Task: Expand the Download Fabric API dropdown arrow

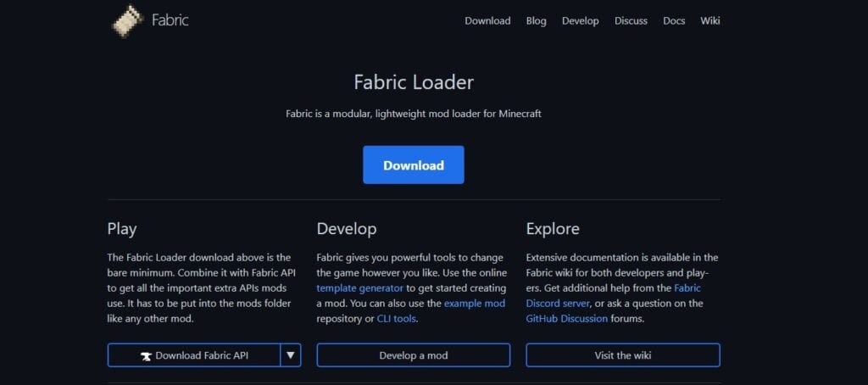Action: [291, 354]
